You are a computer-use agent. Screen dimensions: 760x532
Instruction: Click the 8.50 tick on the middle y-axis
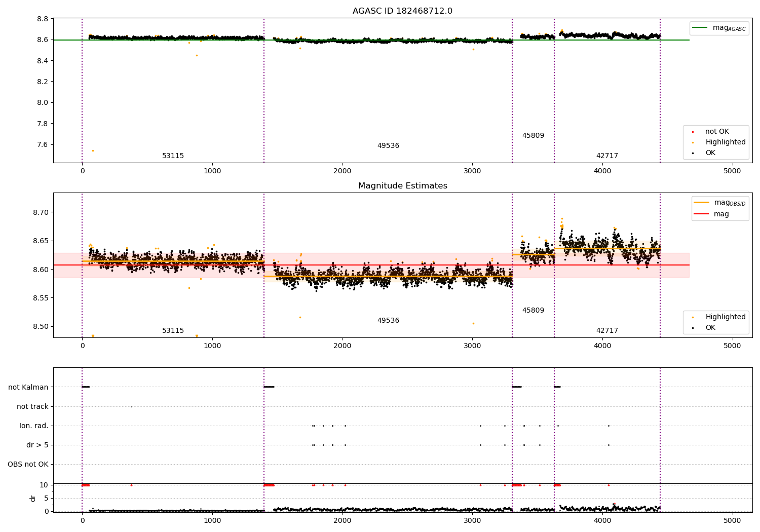pos(41,327)
